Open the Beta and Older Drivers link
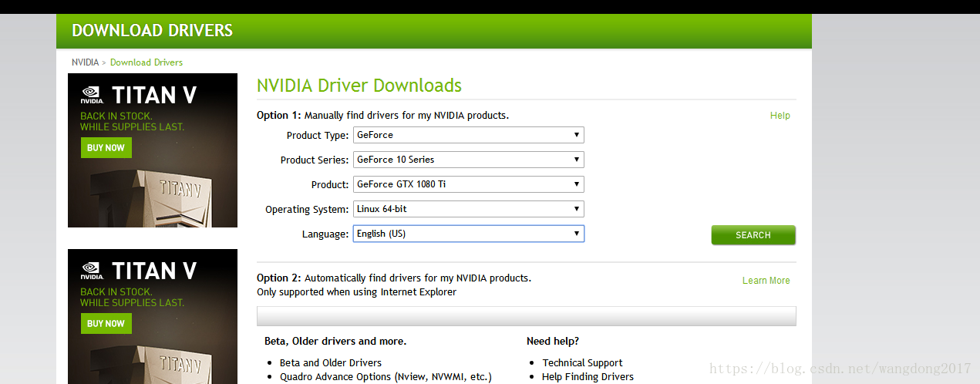The height and width of the screenshot is (384, 980). (331, 362)
